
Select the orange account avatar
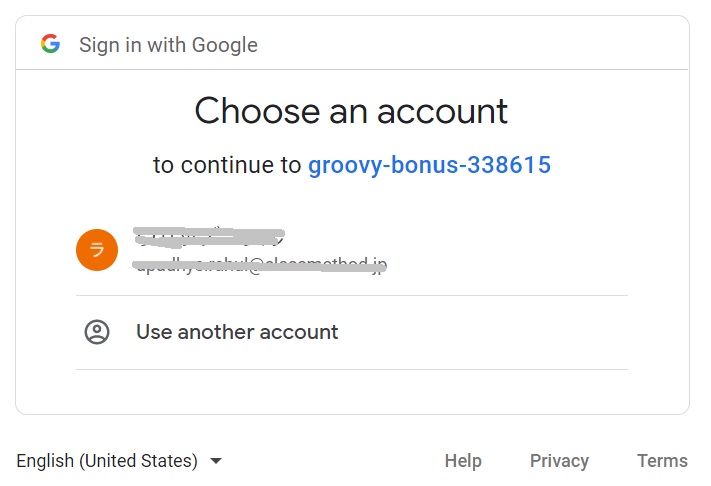click(x=97, y=250)
